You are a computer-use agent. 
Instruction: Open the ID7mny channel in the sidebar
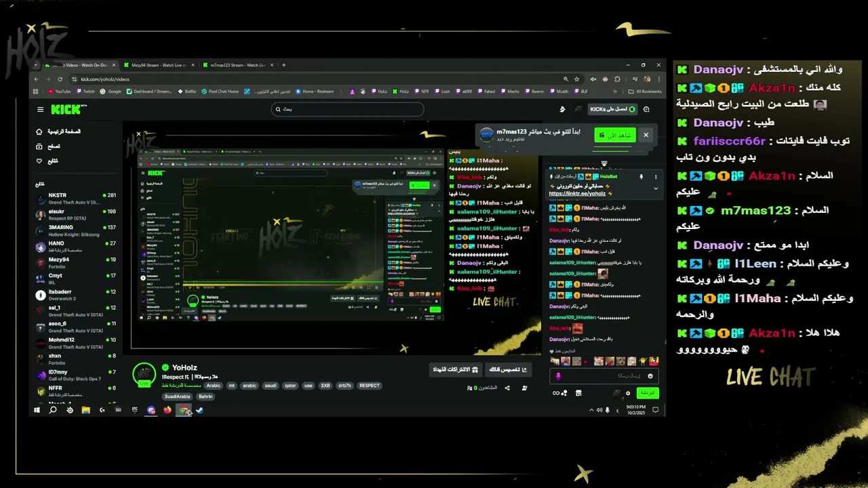76,375
